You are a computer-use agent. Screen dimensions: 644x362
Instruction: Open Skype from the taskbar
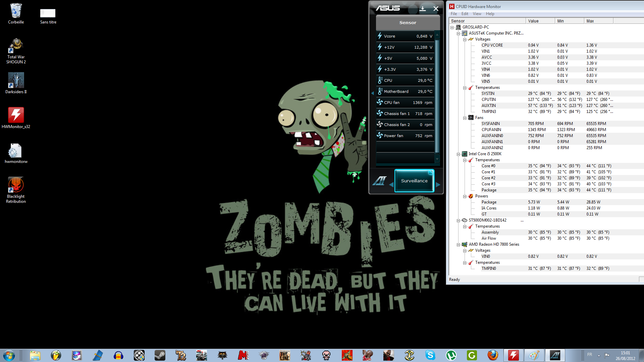(x=430, y=355)
